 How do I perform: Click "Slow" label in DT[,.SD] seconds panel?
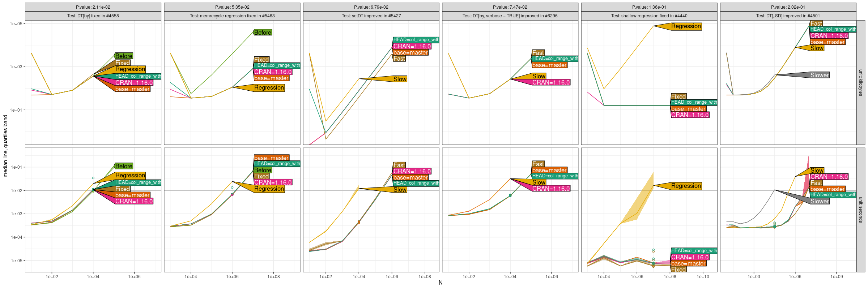pos(817,171)
